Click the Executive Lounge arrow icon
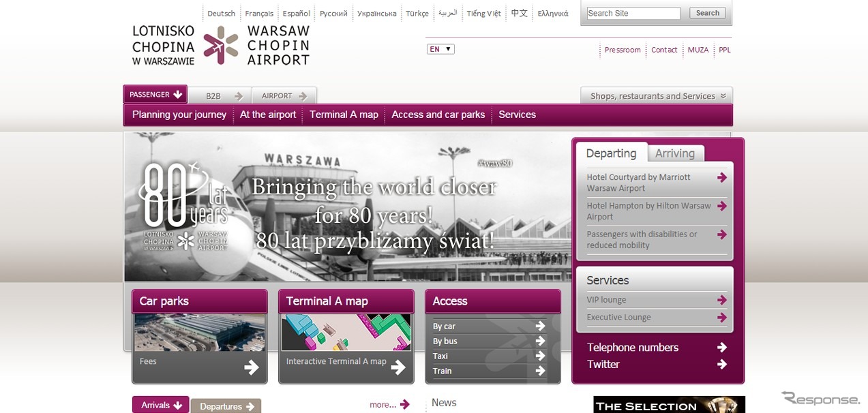 [x=722, y=318]
